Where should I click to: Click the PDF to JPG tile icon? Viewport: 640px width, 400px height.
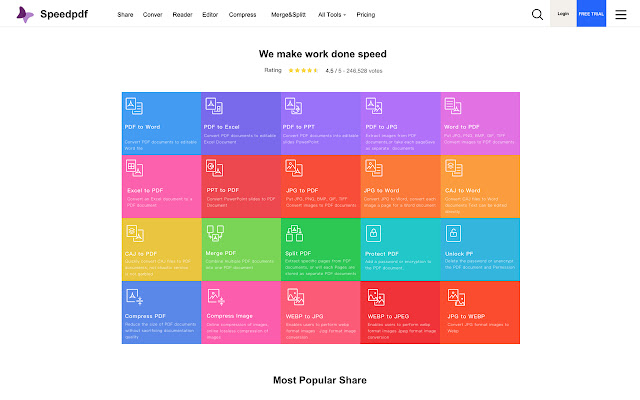[374, 106]
